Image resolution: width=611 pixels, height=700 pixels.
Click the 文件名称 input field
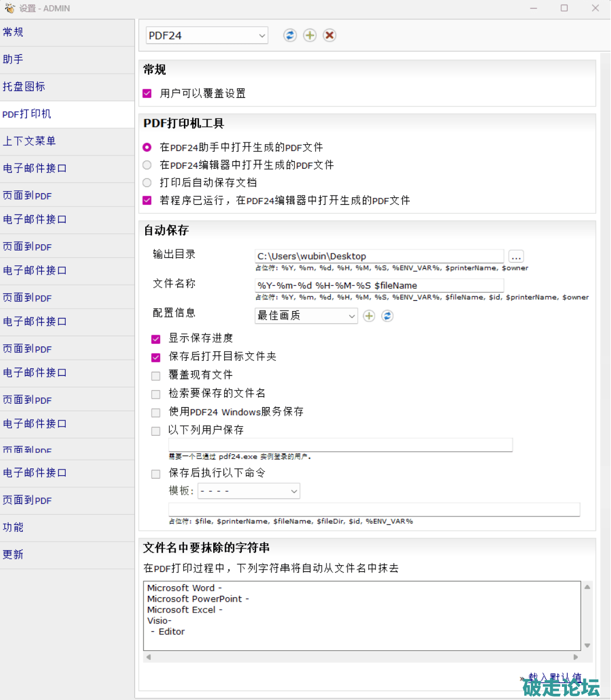point(379,285)
